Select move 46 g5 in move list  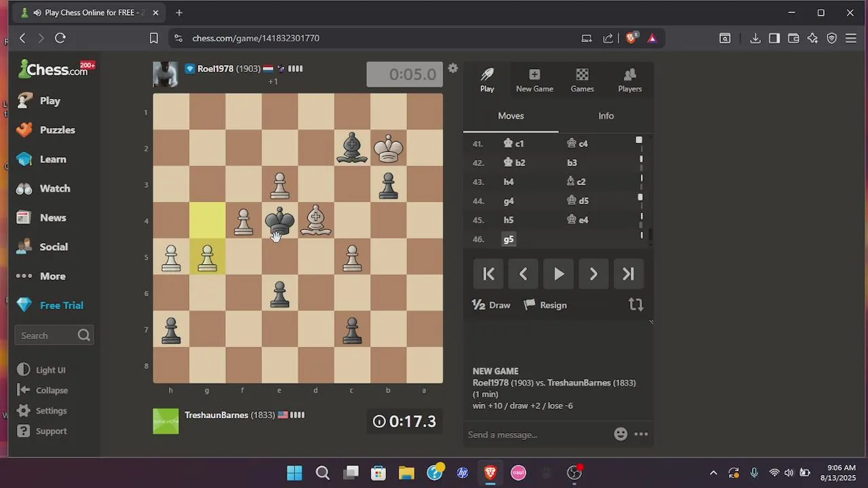509,239
